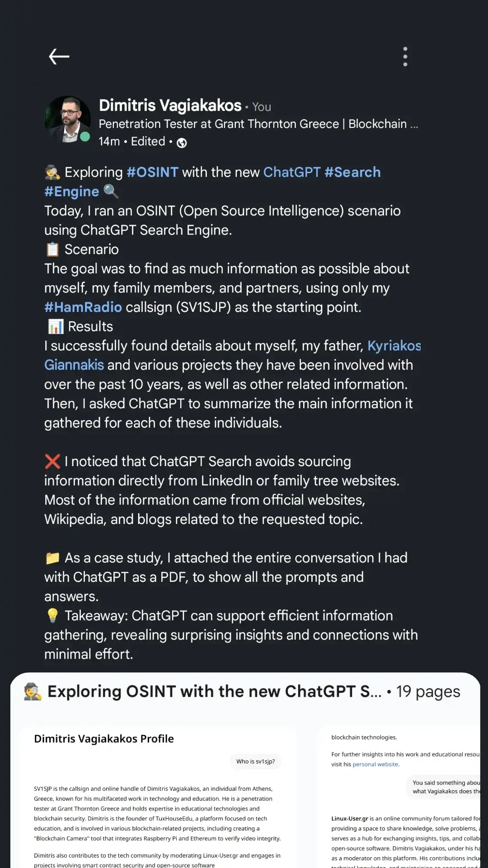Open the three-dot overflow menu
Image resolution: width=488 pixels, height=868 pixels.
[405, 57]
